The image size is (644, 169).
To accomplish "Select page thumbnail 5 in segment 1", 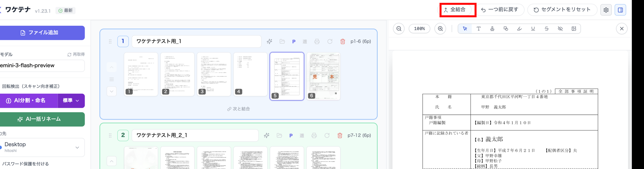I will pyautogui.click(x=287, y=76).
